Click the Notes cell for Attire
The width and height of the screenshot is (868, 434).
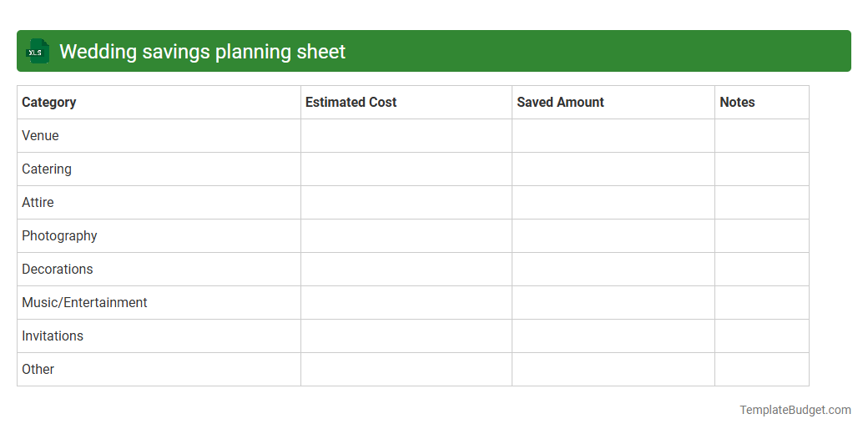coord(762,203)
